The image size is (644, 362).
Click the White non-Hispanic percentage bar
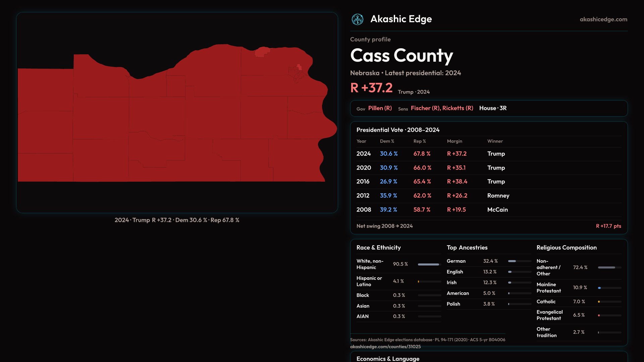point(429,264)
